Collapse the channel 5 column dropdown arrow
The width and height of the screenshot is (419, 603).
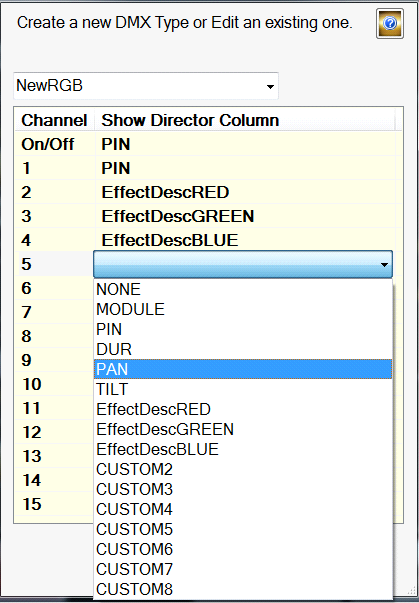pos(384,264)
